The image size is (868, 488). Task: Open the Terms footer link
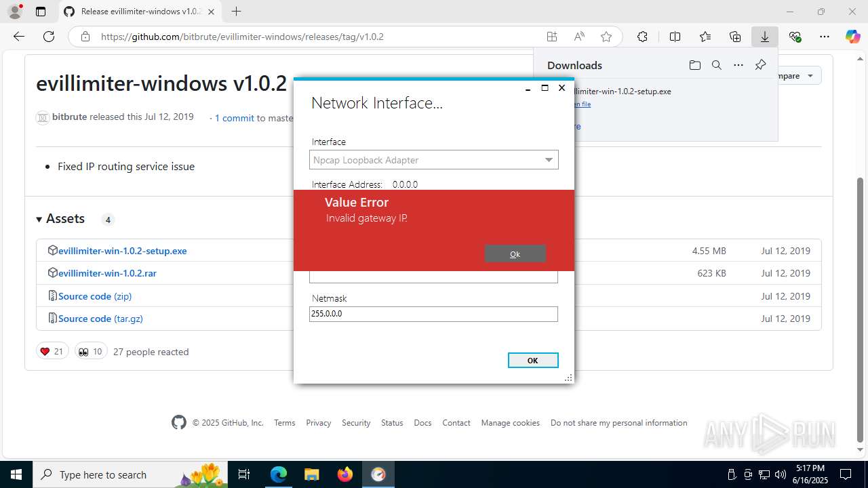point(285,423)
